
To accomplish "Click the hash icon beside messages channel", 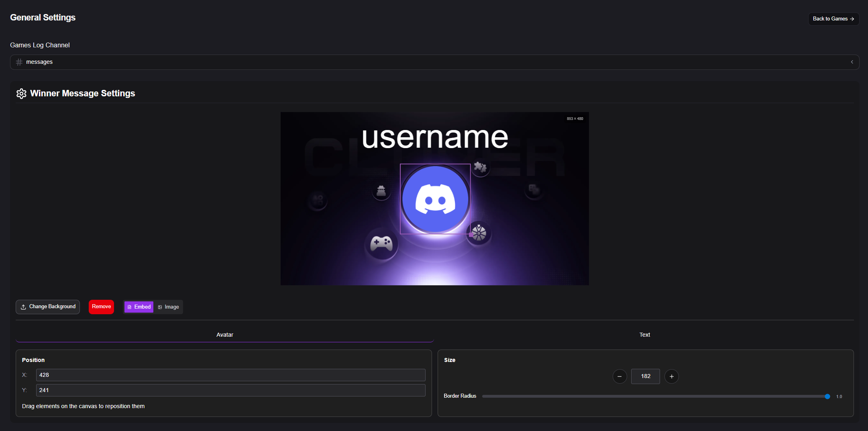I will (x=19, y=62).
